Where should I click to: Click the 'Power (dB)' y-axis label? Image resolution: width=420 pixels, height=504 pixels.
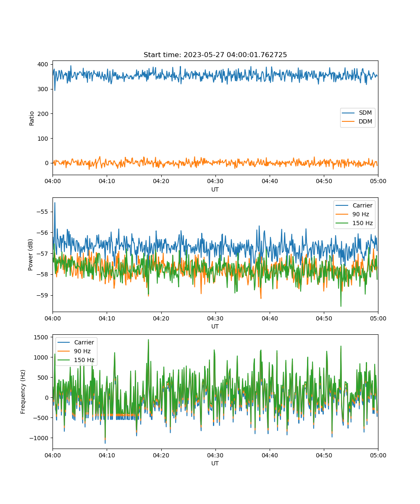click(31, 255)
